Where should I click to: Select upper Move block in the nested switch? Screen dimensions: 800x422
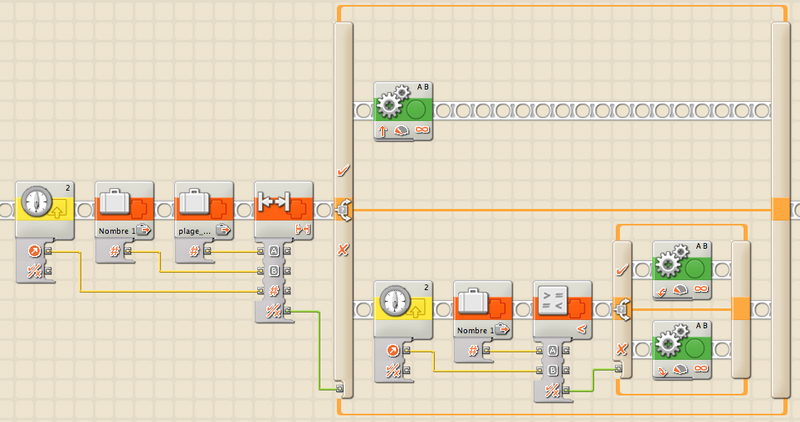[x=681, y=262]
